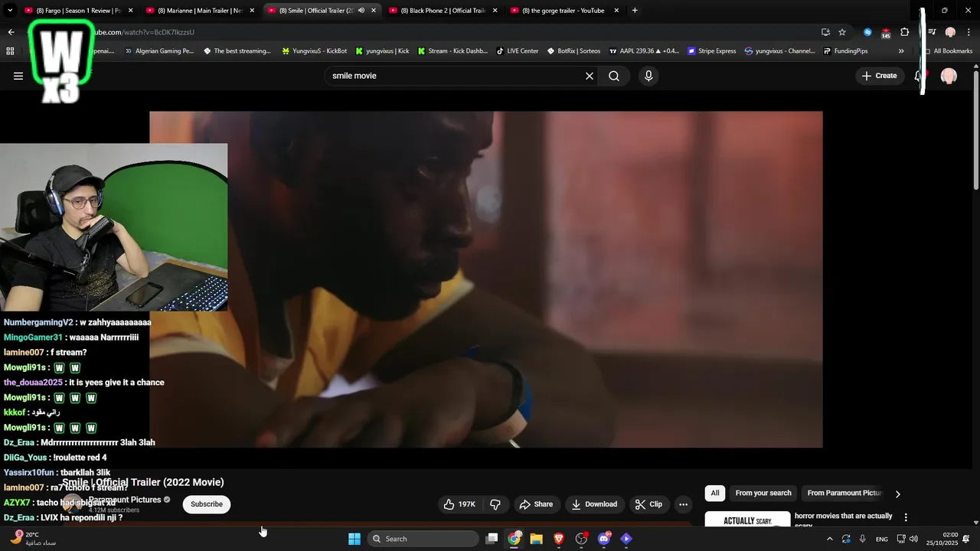Open Discord from the taskbar

[604, 539]
